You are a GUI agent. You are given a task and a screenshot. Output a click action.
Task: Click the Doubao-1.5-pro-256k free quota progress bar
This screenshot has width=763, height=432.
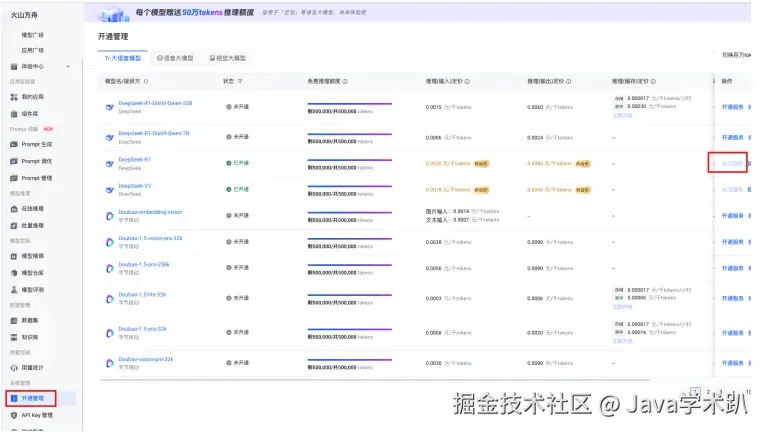pyautogui.click(x=349, y=265)
